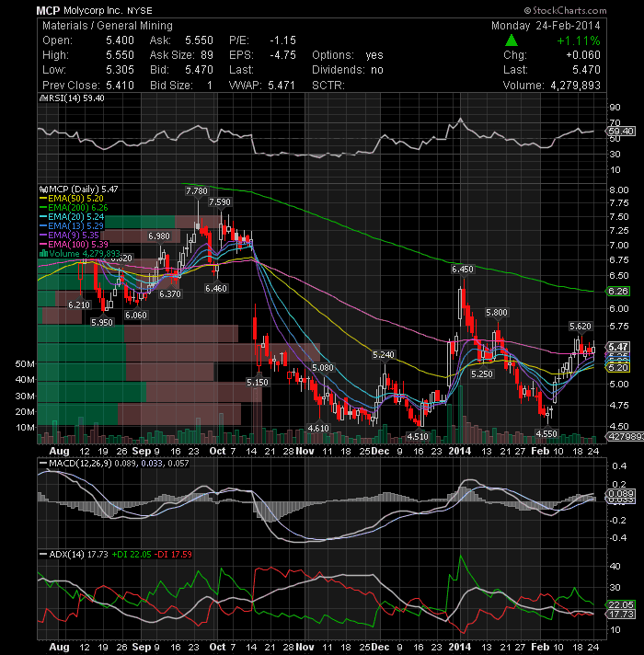644x655 pixels.
Task: Click the 5.800 price label
Action: click(x=497, y=313)
